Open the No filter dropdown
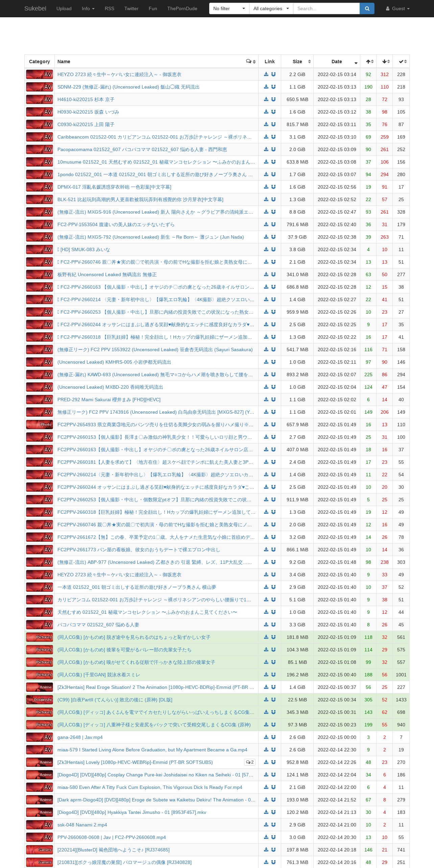The height and width of the screenshot is (868, 434). tap(229, 8)
